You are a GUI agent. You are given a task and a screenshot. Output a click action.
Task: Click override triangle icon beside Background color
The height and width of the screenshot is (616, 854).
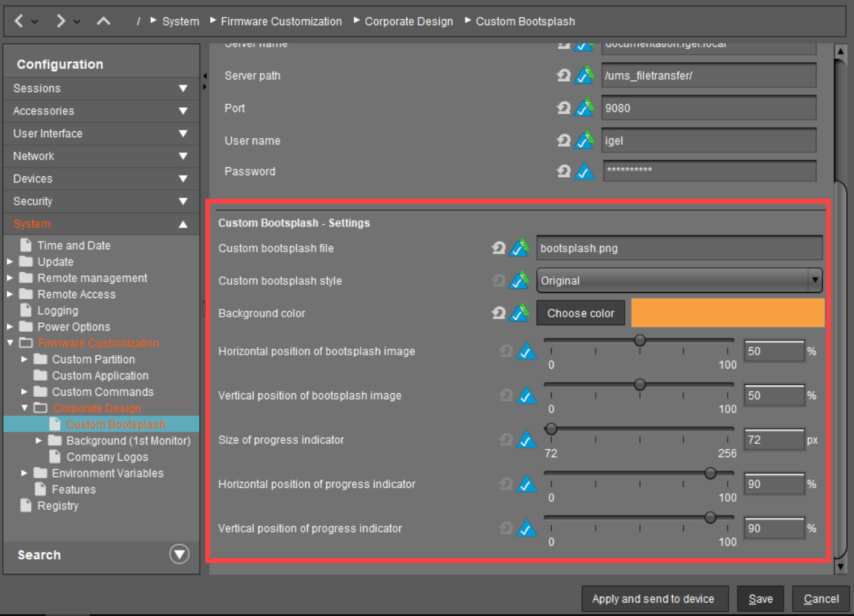[x=519, y=313]
